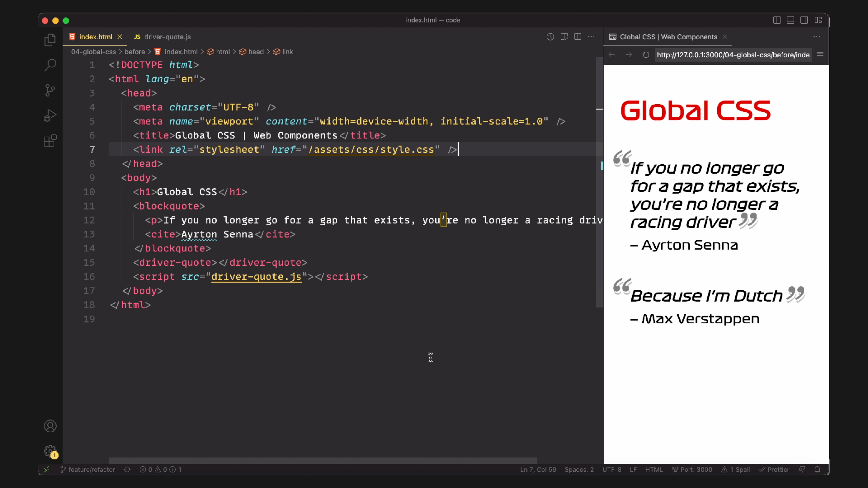This screenshot has width=868, height=488.
Task: Open editor More Actions ellipsis menu
Action: pos(591,37)
